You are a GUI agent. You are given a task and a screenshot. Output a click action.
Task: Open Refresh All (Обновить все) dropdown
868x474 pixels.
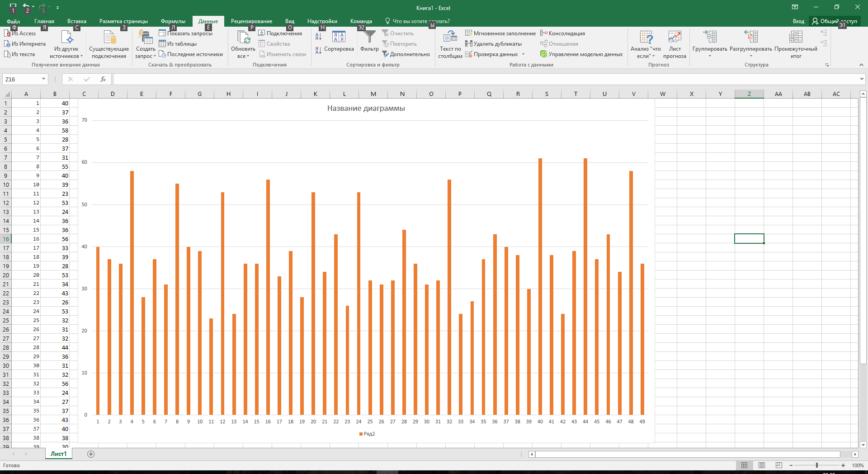[243, 52]
